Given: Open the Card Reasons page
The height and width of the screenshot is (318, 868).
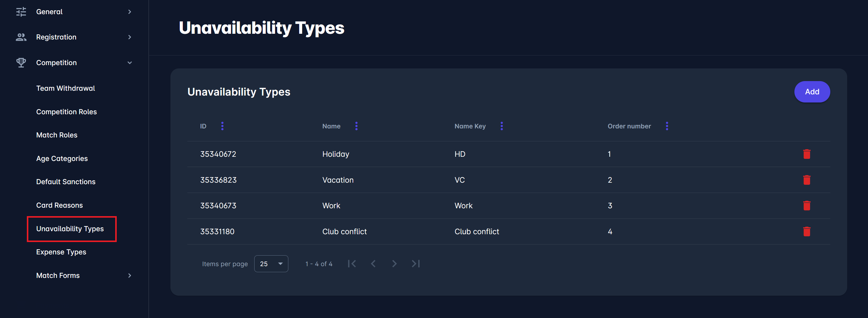Looking at the screenshot, I should [59, 205].
